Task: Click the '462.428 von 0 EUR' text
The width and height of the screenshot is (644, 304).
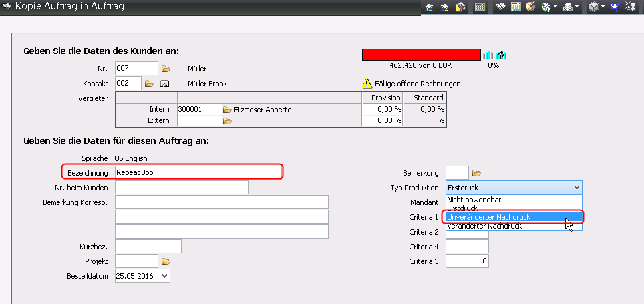Action: click(x=422, y=65)
